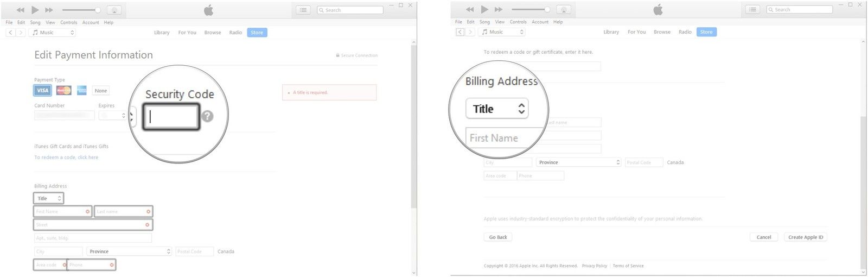Screen dimensions: 868x277
Task: Select None as the payment type
Action: [x=101, y=91]
